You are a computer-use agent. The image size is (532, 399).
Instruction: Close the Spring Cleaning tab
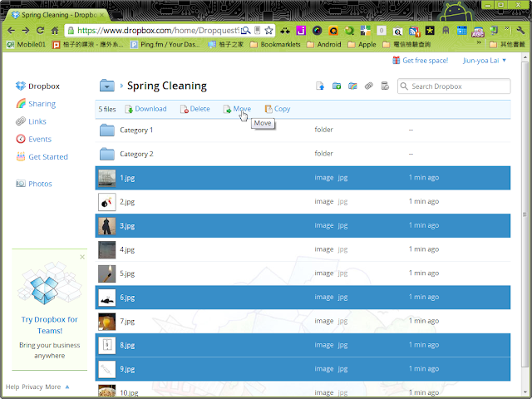point(101,15)
